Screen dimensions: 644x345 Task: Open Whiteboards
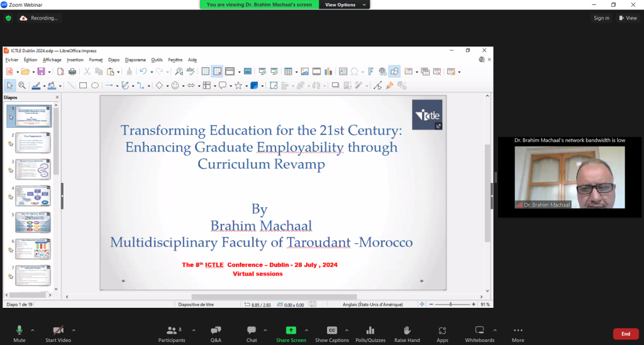pyautogui.click(x=479, y=333)
